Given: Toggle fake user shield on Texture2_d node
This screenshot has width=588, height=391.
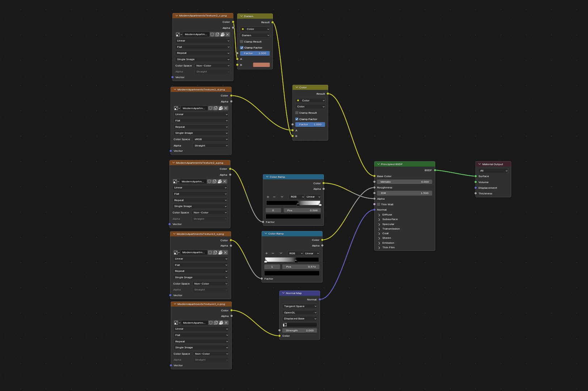Looking at the screenshot, I should pos(210,108).
